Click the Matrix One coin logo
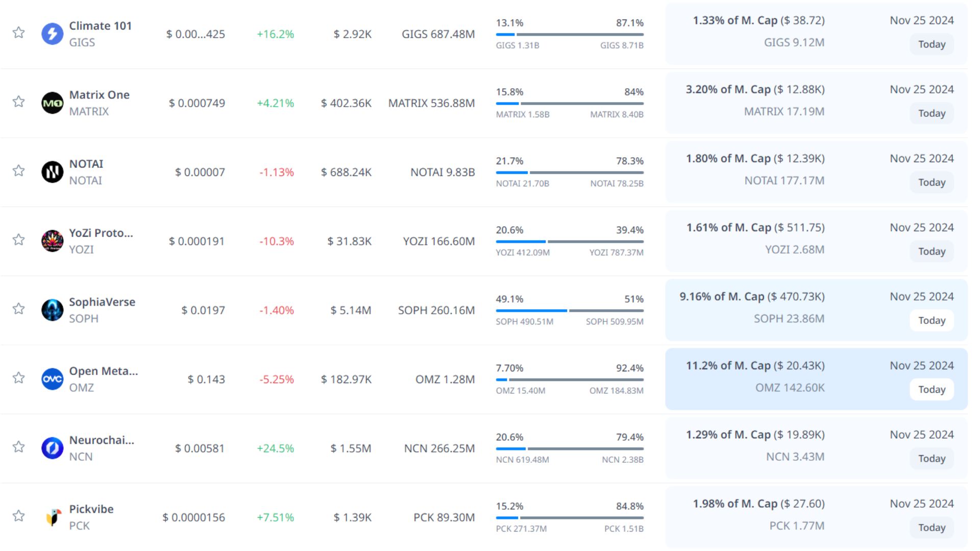Viewport: 980px width, 551px height. (52, 103)
